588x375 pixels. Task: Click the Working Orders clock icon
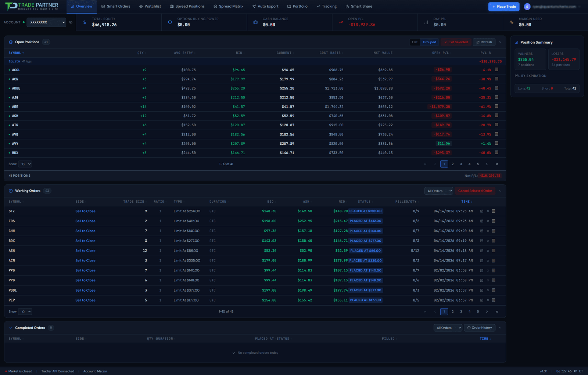coord(11,191)
